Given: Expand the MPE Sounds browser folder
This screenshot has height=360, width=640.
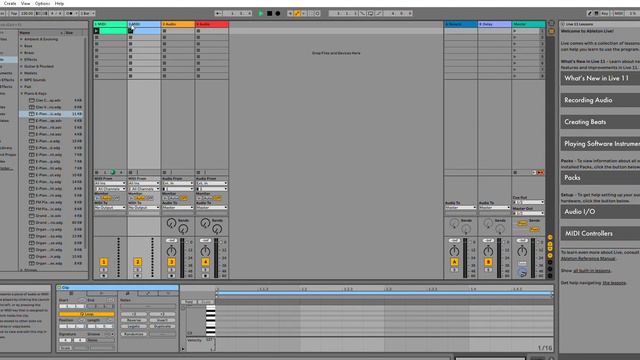Looking at the screenshot, I should tap(22, 80).
